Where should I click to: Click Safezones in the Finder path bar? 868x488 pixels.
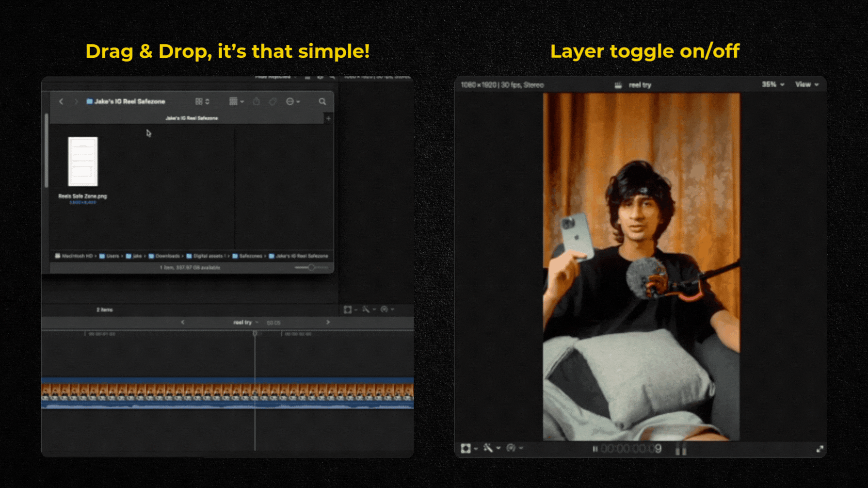[247, 256]
